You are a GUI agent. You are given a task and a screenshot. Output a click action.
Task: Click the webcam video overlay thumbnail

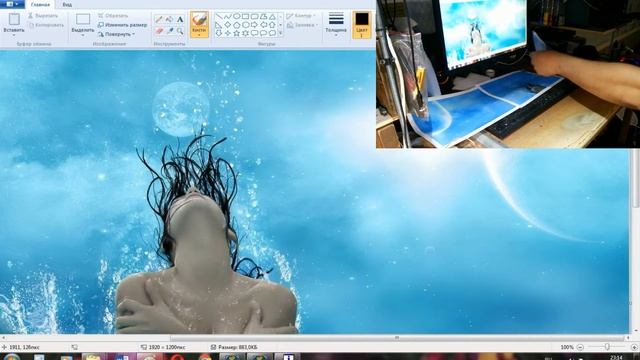pyautogui.click(x=508, y=74)
